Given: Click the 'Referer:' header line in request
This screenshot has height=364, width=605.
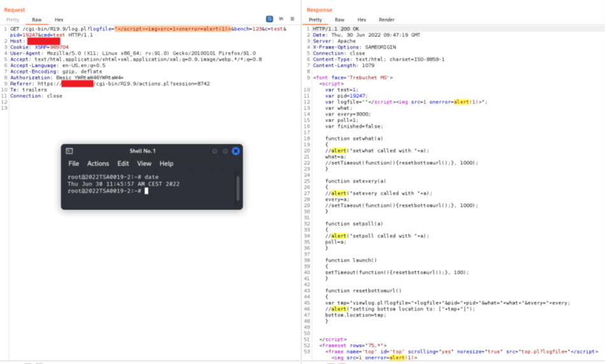Looking at the screenshot, I should tap(110, 83).
